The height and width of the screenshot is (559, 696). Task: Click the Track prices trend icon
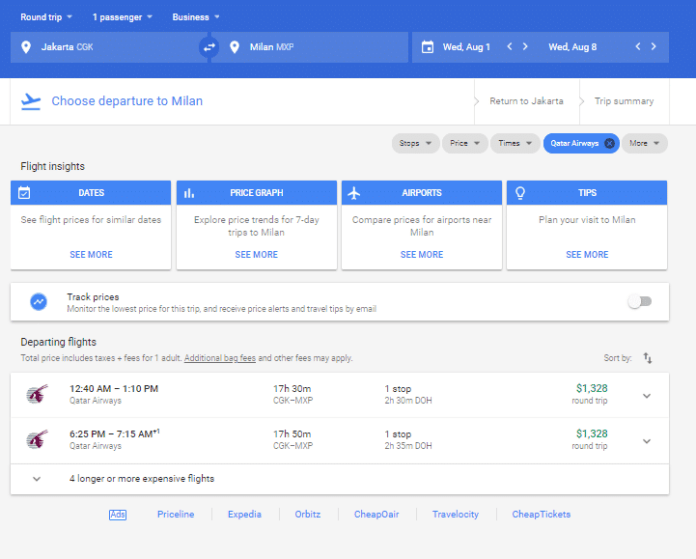coord(39,302)
